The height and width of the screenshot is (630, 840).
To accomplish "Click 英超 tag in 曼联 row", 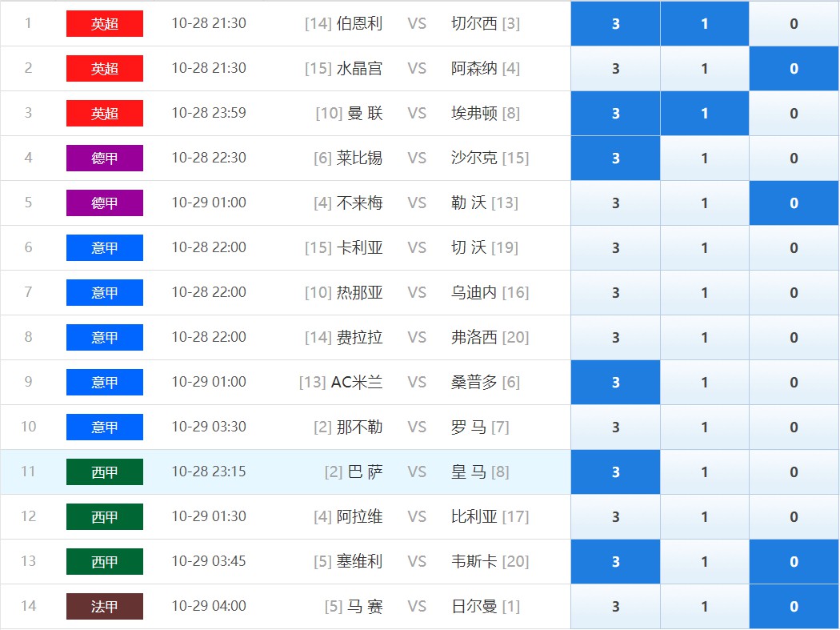I will pos(105,113).
